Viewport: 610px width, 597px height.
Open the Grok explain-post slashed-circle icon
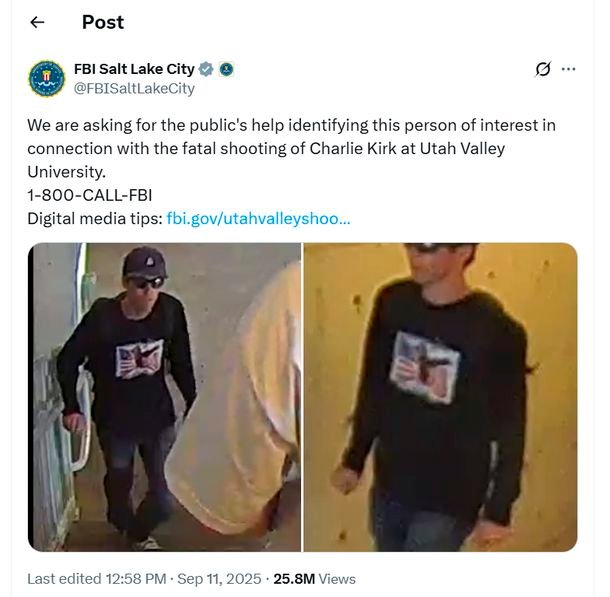coord(543,69)
